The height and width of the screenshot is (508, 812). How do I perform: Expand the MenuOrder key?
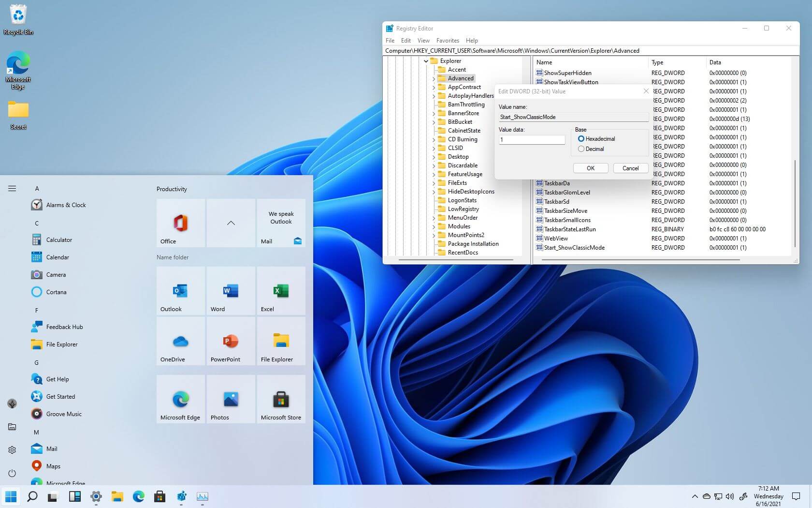point(434,218)
